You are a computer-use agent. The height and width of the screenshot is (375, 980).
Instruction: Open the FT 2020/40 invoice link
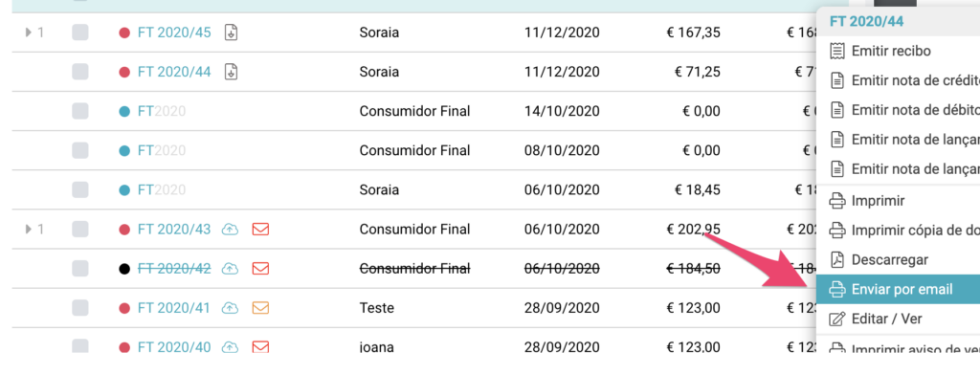[x=174, y=347]
